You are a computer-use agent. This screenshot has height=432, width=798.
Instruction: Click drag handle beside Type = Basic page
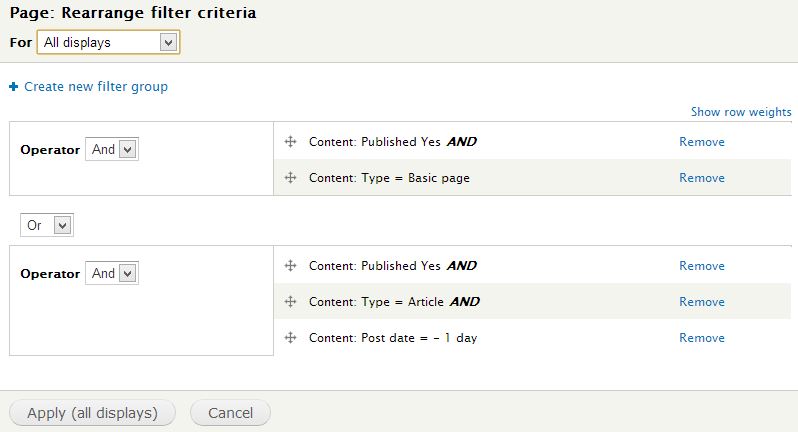click(290, 178)
